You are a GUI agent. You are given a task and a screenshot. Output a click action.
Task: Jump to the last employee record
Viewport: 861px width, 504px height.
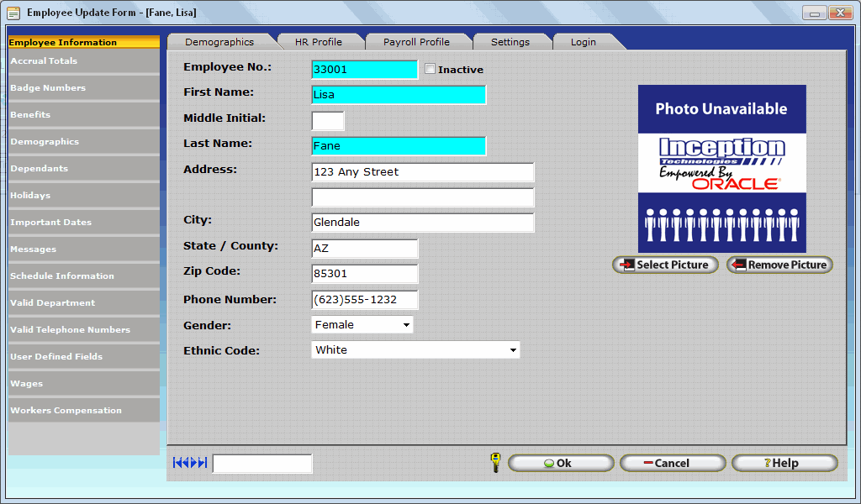203,463
